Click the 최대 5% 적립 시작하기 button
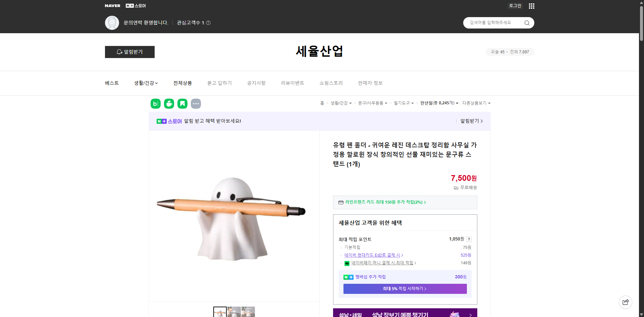Image resolution: width=644 pixels, height=317 pixels. [405, 288]
